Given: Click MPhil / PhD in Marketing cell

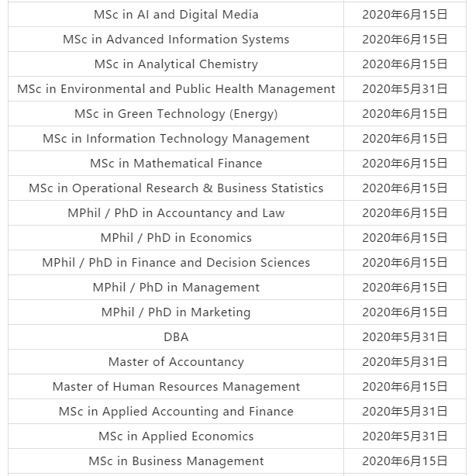Looking at the screenshot, I should 176,312.
